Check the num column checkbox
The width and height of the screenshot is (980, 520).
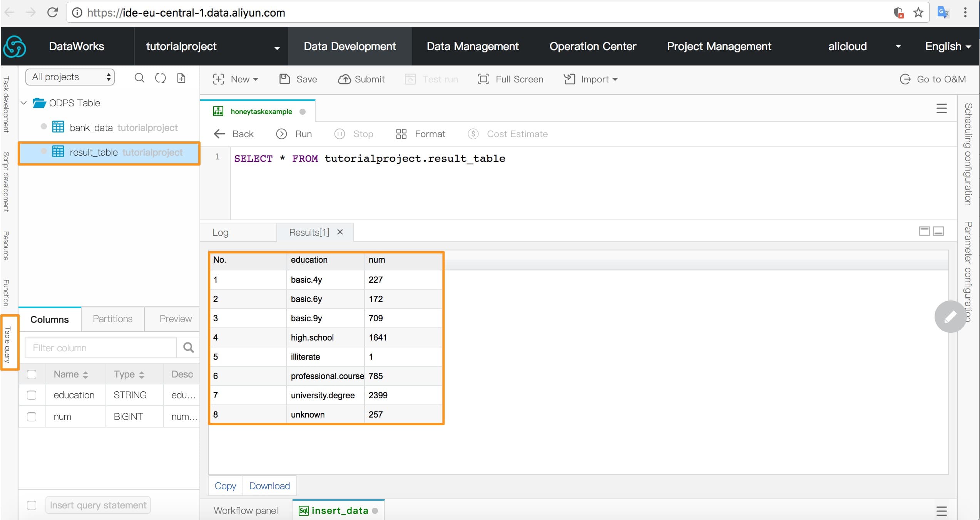32,417
